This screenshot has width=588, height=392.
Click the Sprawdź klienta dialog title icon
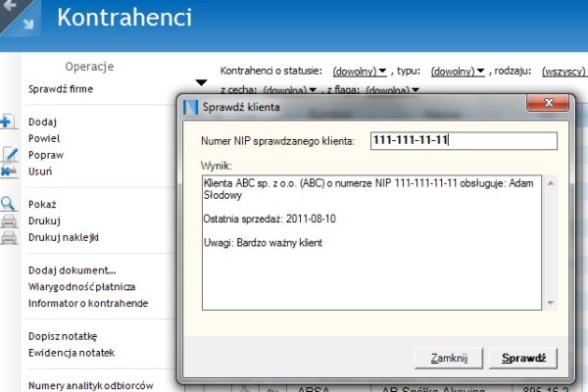(192, 107)
